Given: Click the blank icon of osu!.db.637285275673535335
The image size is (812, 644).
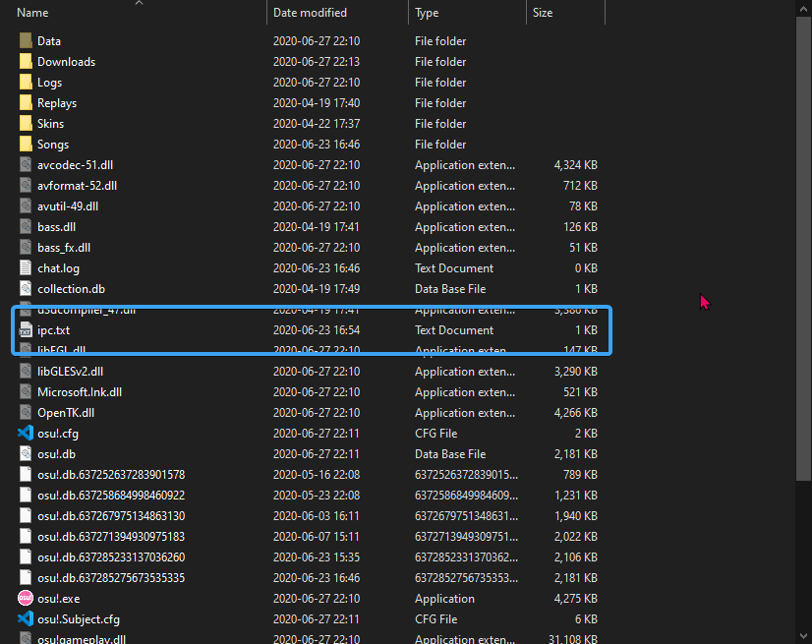Looking at the screenshot, I should [x=26, y=578].
